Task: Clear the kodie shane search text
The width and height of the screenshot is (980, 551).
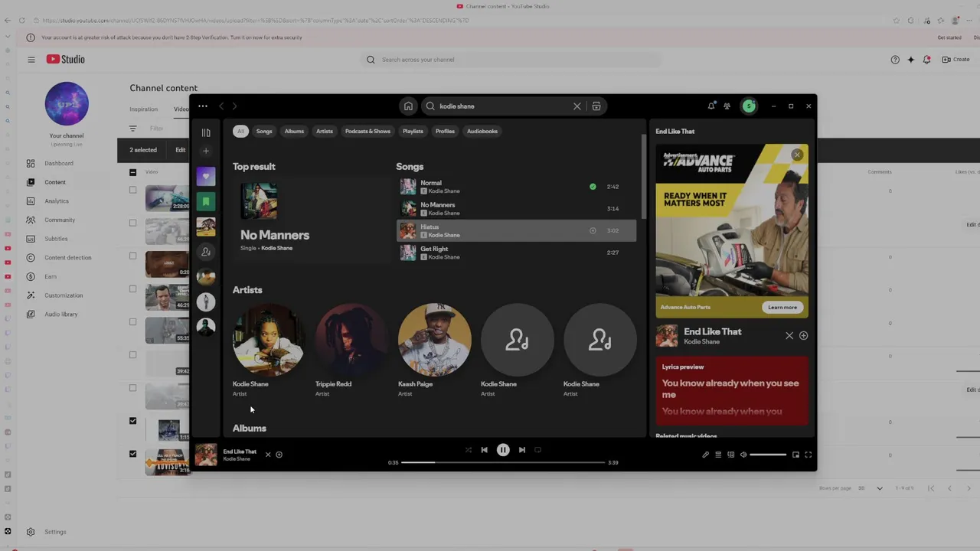Action: 577,106
